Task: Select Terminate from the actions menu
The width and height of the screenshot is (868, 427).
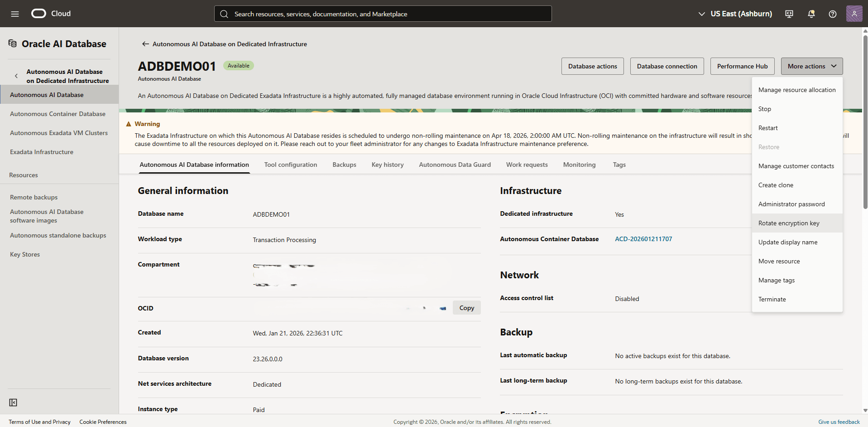Action: point(772,299)
